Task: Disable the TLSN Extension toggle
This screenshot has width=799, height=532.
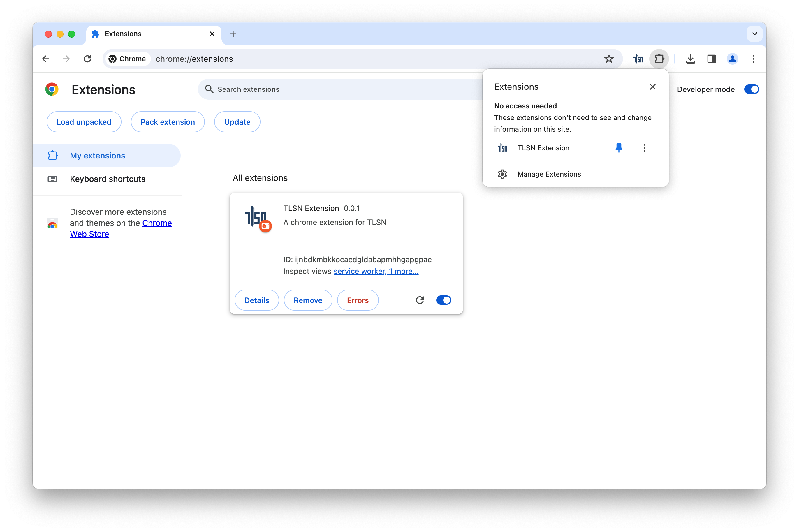Action: point(444,300)
